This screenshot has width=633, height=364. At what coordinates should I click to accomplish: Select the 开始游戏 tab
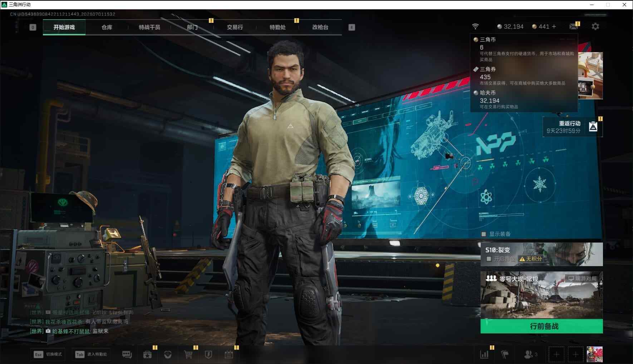(x=64, y=27)
